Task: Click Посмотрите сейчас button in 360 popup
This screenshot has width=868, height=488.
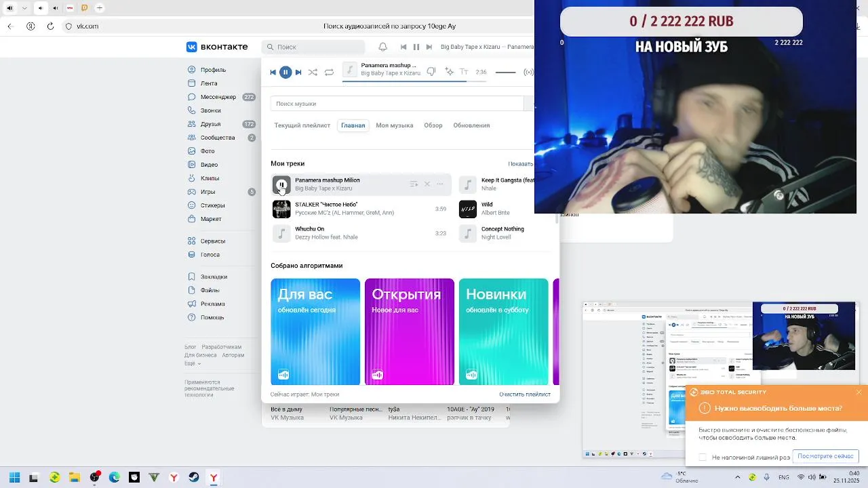Action: click(x=825, y=456)
